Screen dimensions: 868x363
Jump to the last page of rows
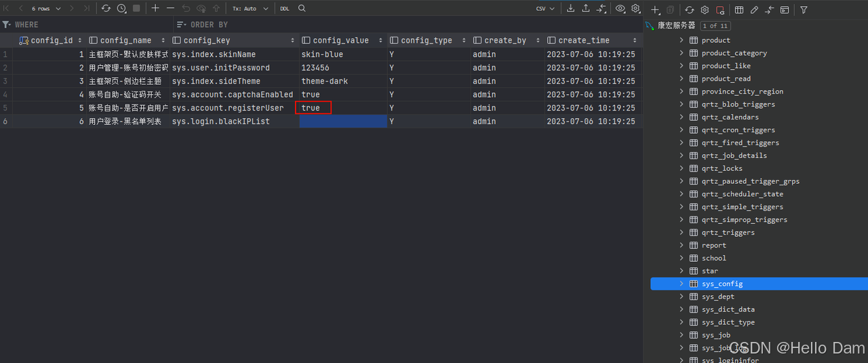[86, 8]
